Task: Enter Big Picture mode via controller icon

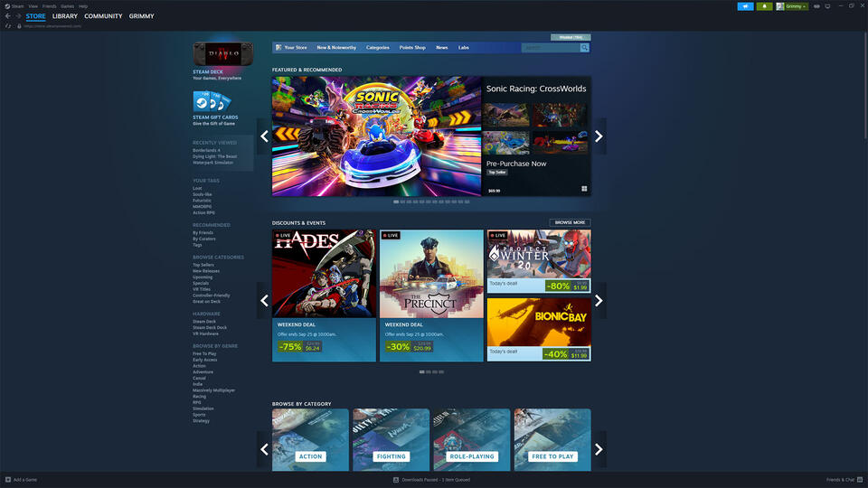Action: click(x=816, y=6)
